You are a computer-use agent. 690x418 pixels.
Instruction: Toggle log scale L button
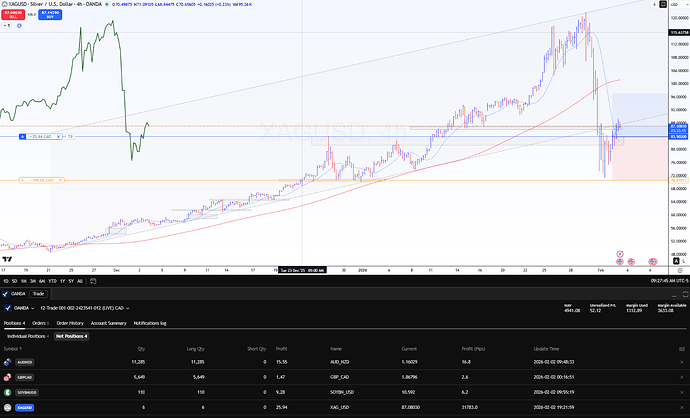click(684, 261)
